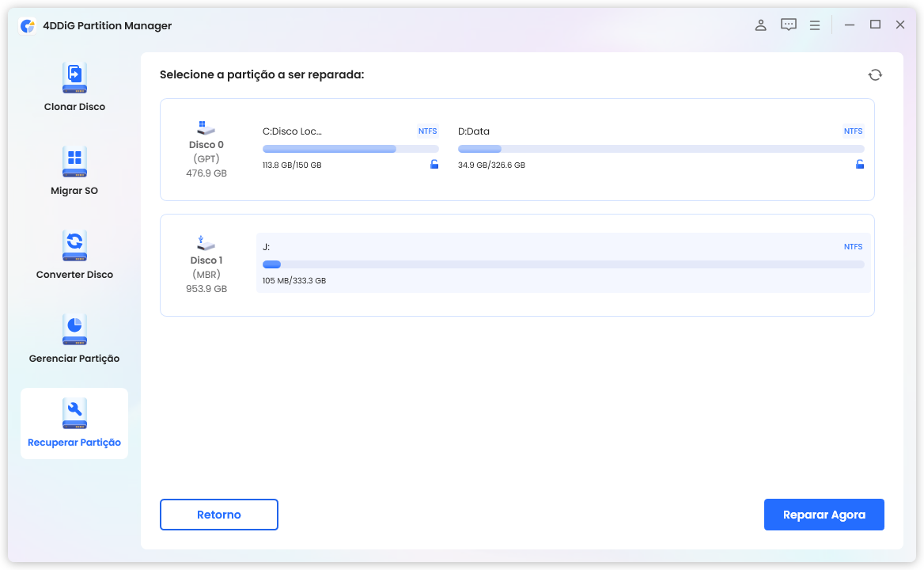Open the user account icon

[x=760, y=25]
